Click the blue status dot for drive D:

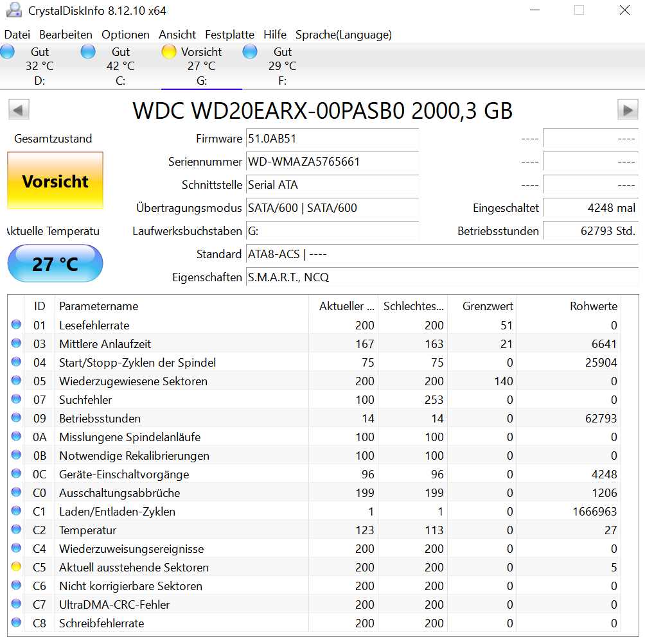[x=7, y=51]
